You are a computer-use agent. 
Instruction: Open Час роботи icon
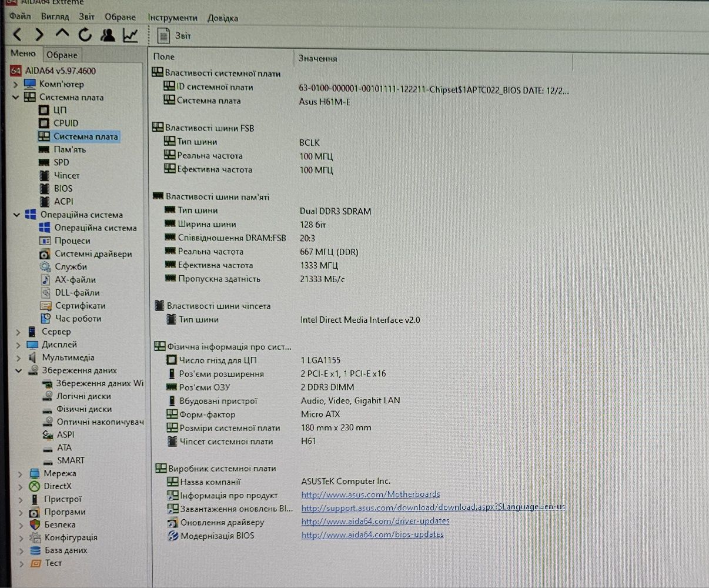(x=46, y=319)
